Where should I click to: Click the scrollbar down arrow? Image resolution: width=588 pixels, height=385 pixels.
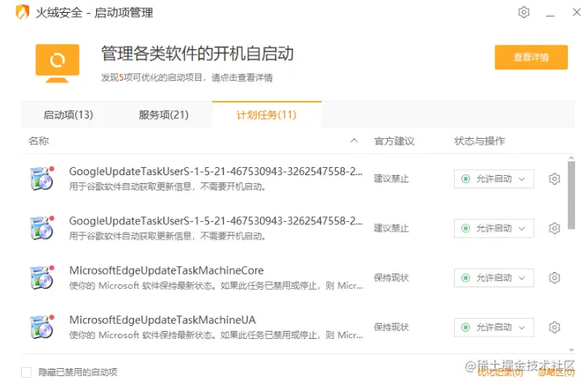[571, 349]
